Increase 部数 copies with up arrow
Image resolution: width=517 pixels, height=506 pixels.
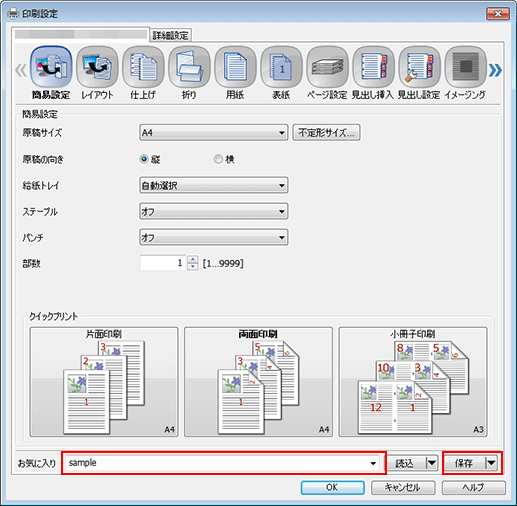click(192, 259)
